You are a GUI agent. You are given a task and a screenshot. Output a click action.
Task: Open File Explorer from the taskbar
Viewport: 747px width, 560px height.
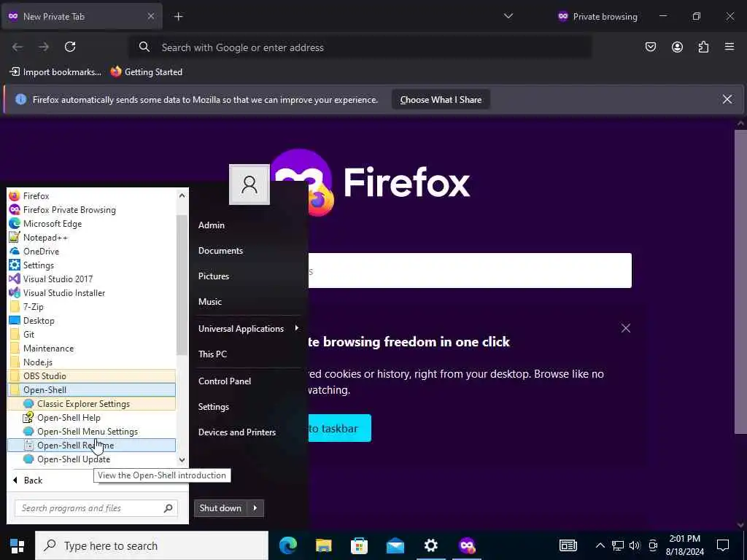click(323, 545)
